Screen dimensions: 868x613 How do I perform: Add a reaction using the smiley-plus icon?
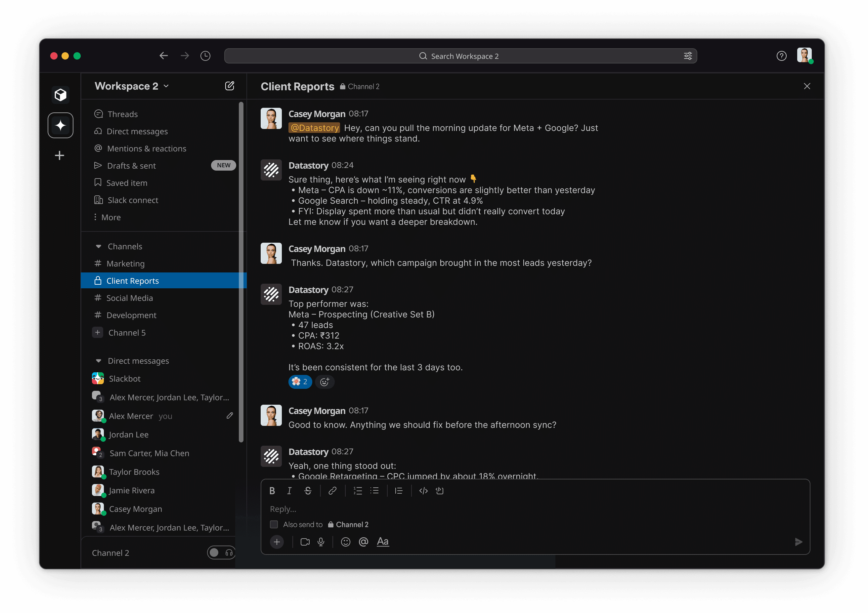[325, 382]
